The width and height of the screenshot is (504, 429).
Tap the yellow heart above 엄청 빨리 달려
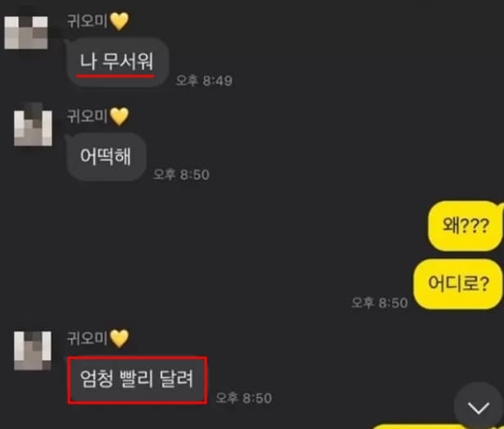pyautogui.click(x=120, y=338)
